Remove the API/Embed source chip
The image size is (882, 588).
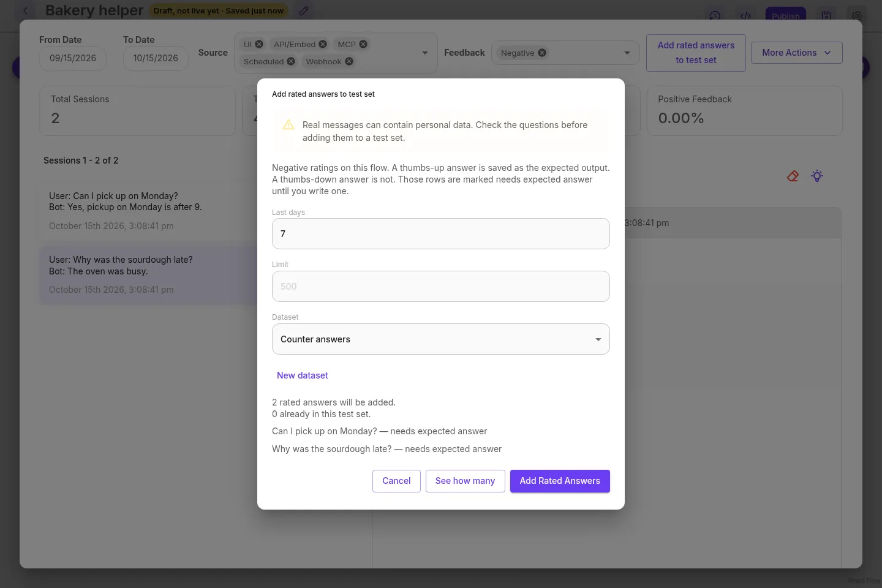tap(323, 44)
